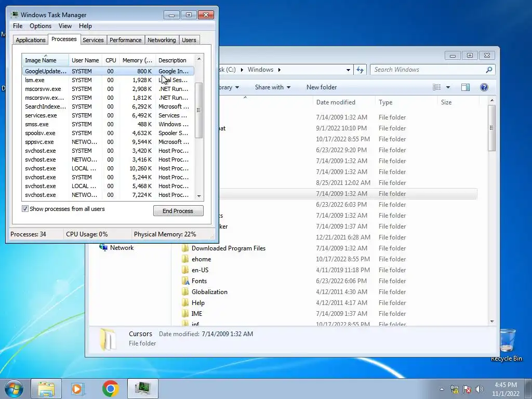This screenshot has height=399, width=532.
Task: Click the search magnifier in Explorer
Action: pos(489,70)
